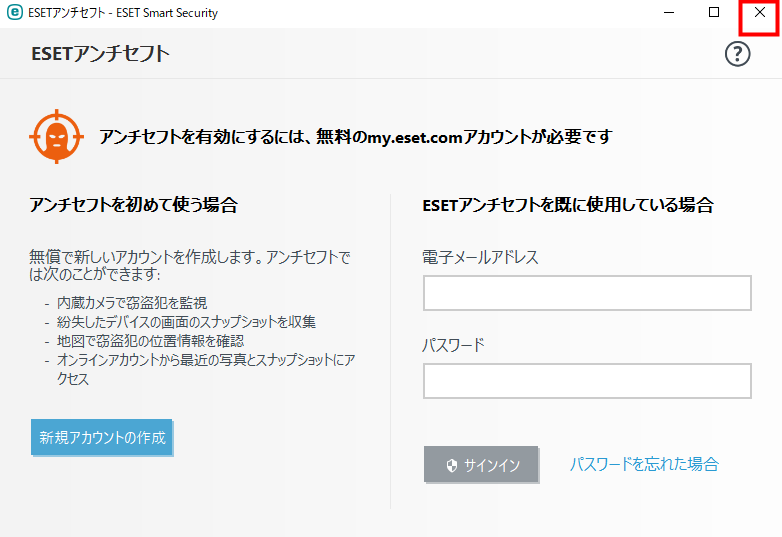Click the bullet 内蔵カメラで窃盗犯を監視
This screenshot has width=782, height=537.
[132, 303]
